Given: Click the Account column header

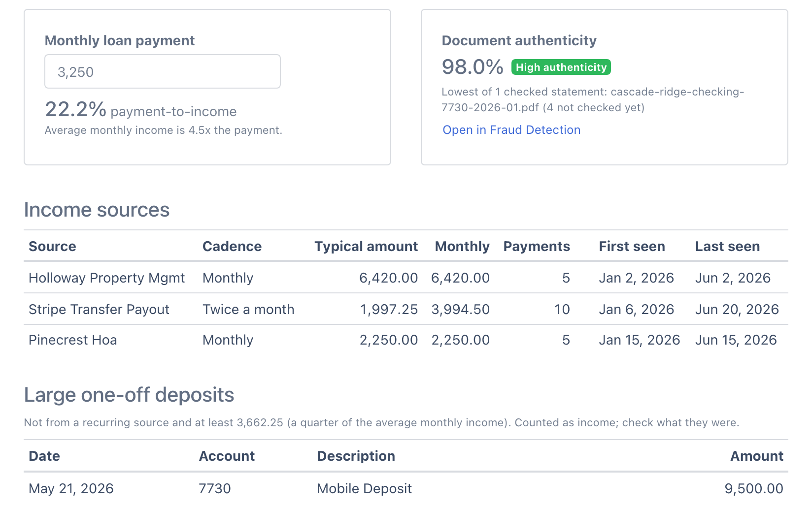Looking at the screenshot, I should point(227,456).
